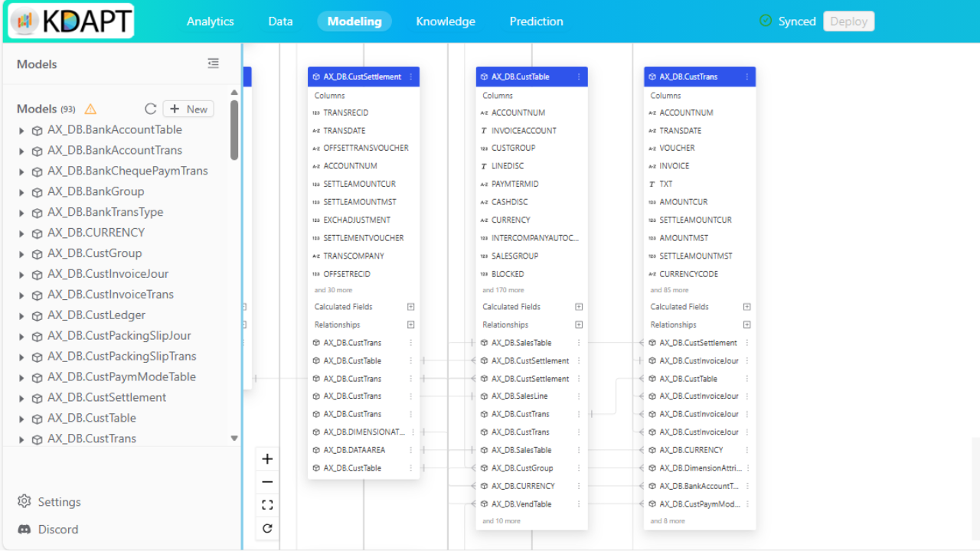Expand the AX_DB.BankAccountTrans tree node
This screenshot has width=980, height=551.
pos(21,151)
